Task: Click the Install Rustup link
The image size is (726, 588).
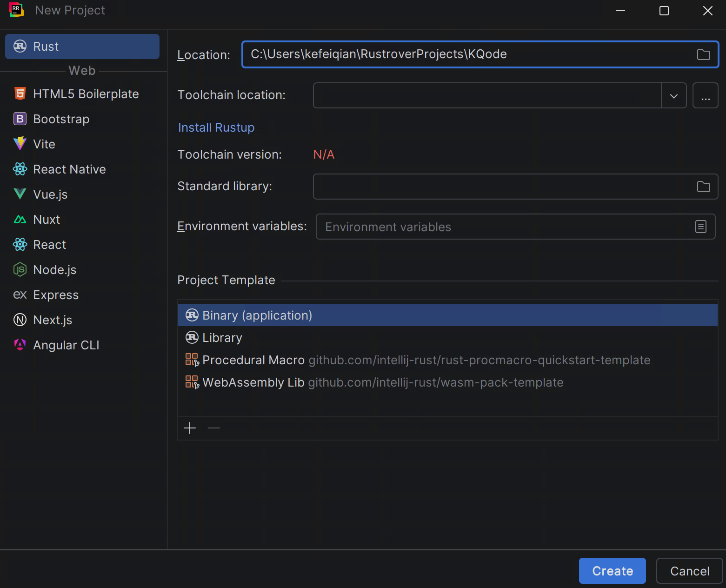Action: pyautogui.click(x=216, y=127)
